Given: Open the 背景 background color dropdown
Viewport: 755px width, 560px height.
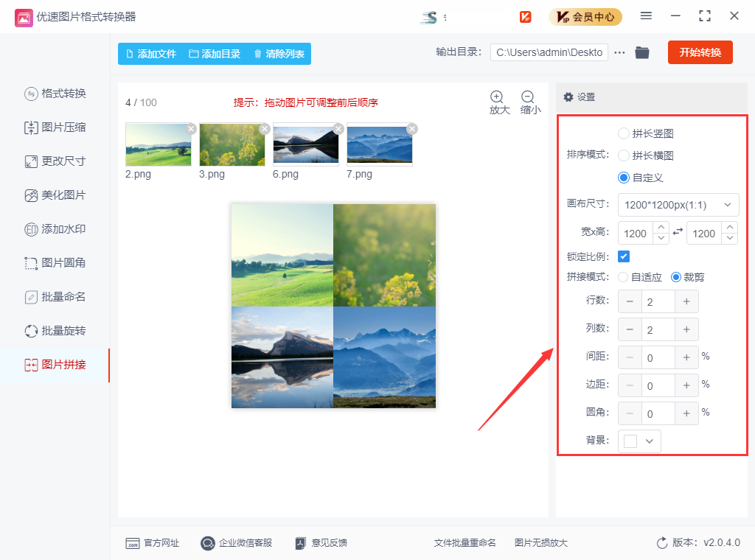Looking at the screenshot, I should tap(639, 441).
